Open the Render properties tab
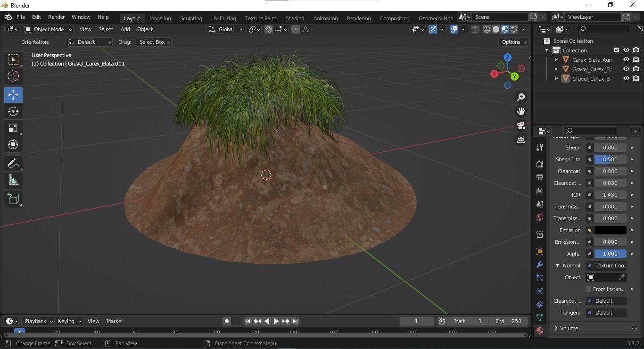The width and height of the screenshot is (644, 349). pos(540,164)
